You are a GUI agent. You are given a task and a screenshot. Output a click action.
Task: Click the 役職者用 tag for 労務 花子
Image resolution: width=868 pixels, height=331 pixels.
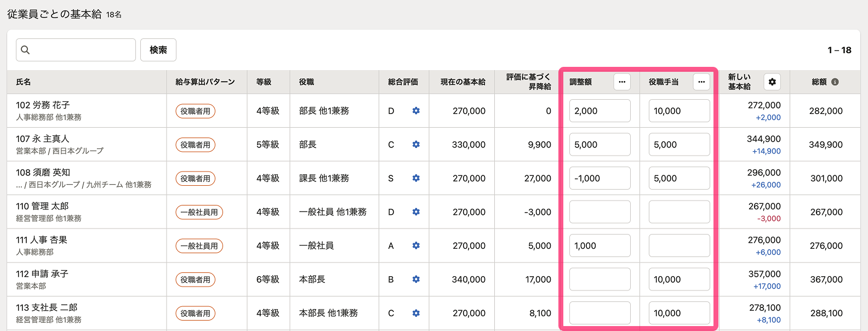[x=196, y=111]
